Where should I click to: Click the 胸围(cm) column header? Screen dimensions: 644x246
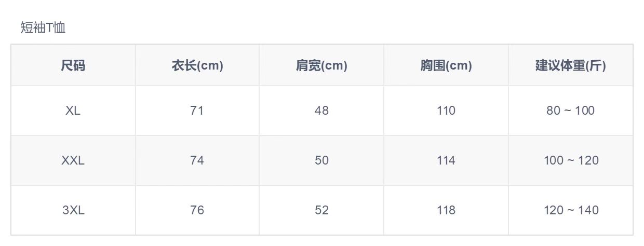point(446,66)
